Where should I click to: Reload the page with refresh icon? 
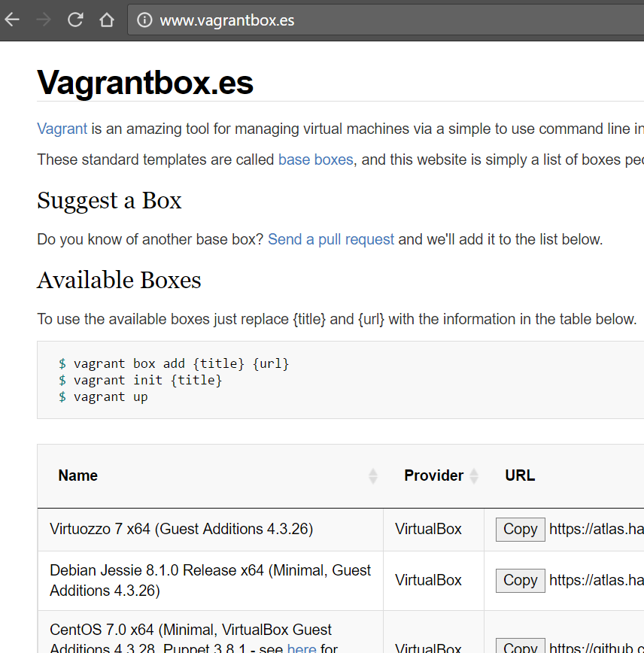tap(75, 20)
